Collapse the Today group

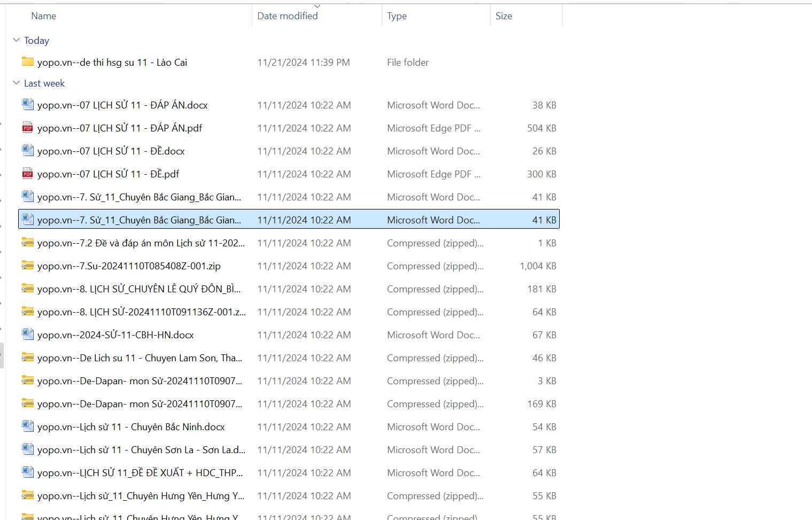16,40
